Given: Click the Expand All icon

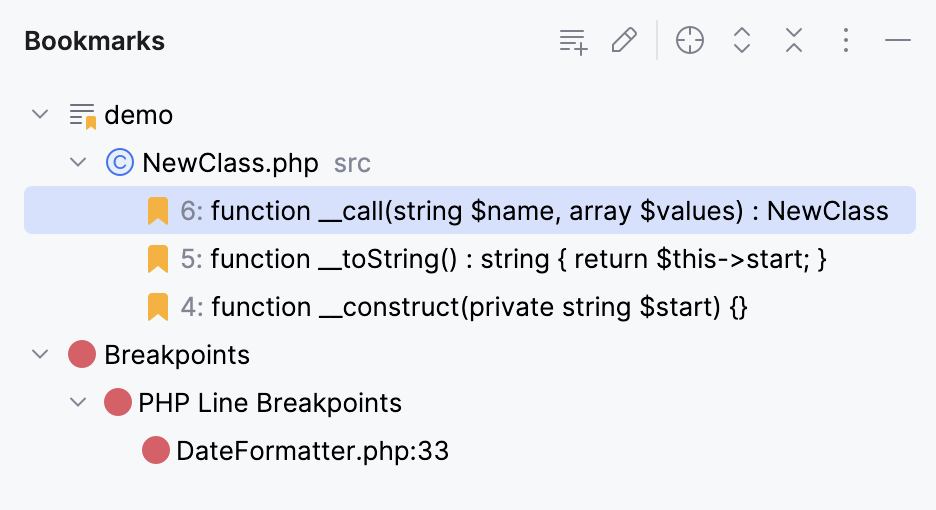Looking at the screenshot, I should pyautogui.click(x=742, y=41).
